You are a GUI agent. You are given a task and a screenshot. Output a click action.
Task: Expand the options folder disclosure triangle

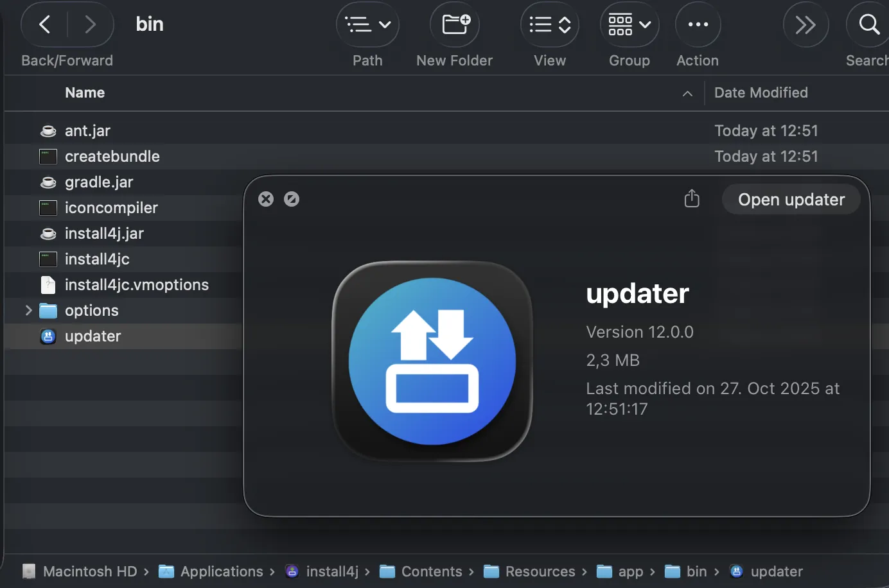tap(27, 310)
